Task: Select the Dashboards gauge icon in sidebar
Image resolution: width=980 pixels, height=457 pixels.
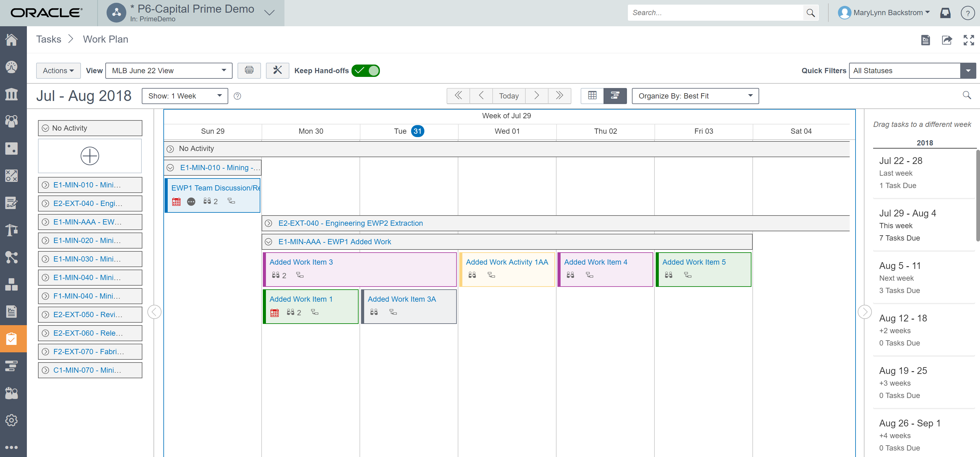Action: pyautogui.click(x=11, y=66)
